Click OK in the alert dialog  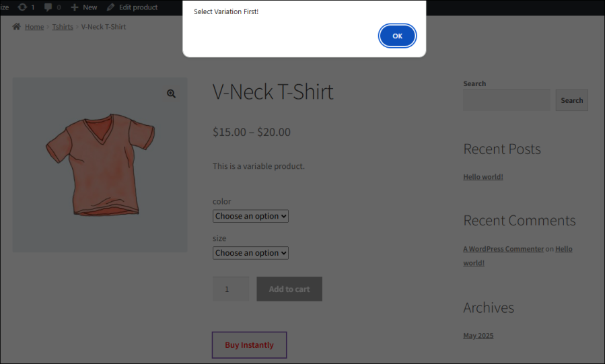click(x=397, y=36)
